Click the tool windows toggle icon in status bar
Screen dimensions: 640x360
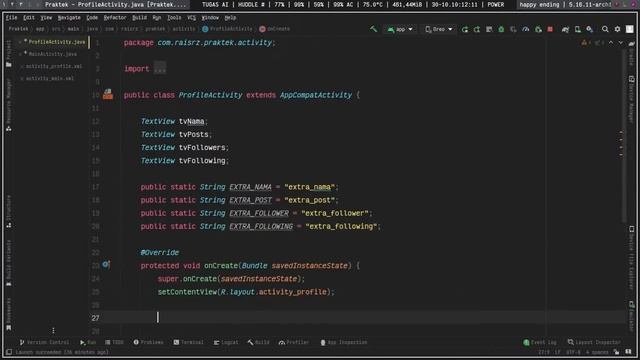[x=9, y=352]
